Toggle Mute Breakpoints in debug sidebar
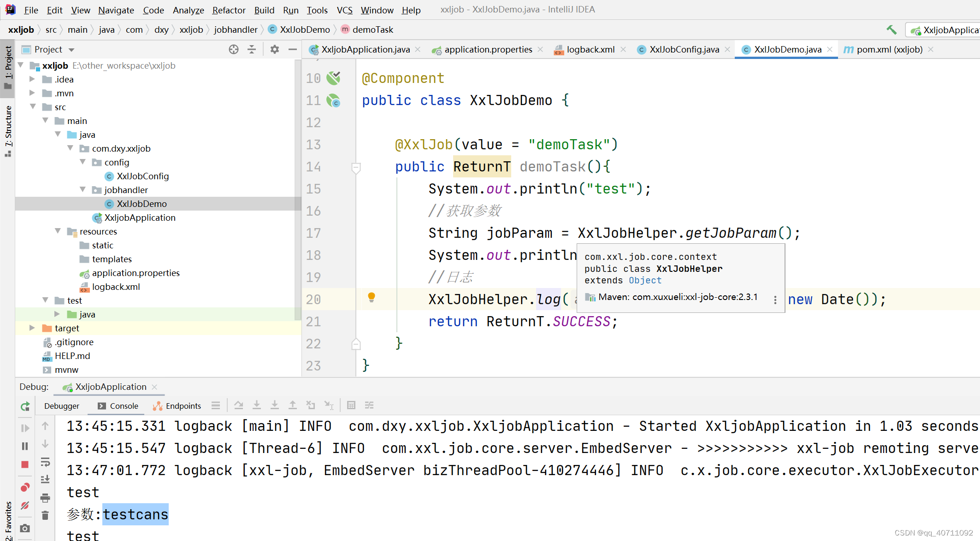The width and height of the screenshot is (980, 541). pyautogui.click(x=25, y=506)
